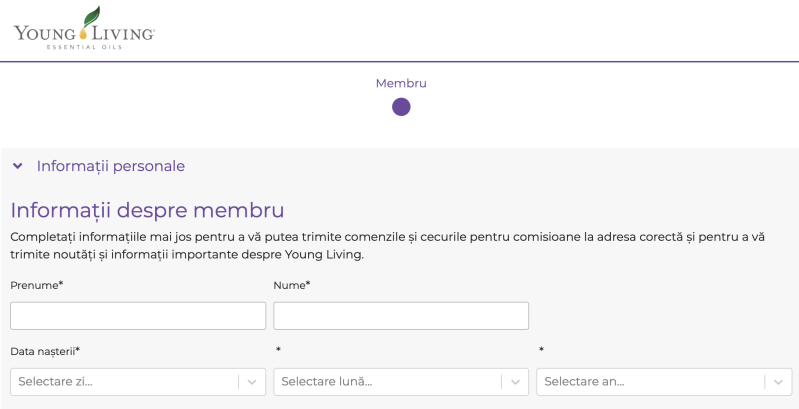Click the purple Membru step circle

401,107
